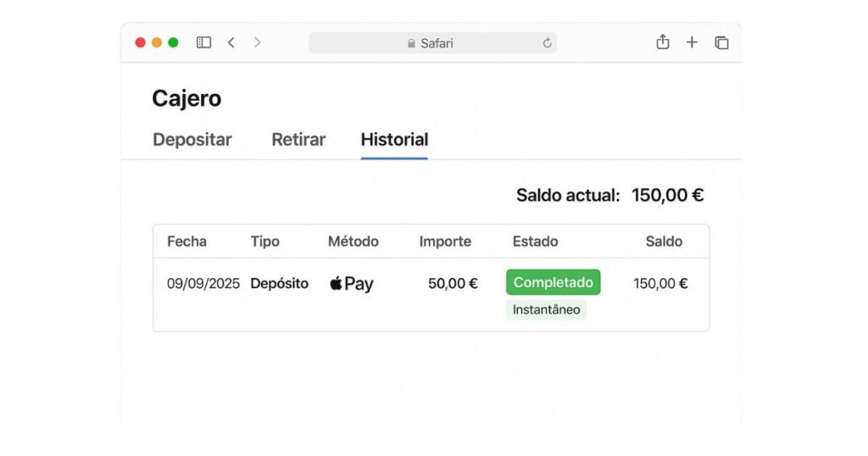Click the Instantáneo label

pos(546,309)
